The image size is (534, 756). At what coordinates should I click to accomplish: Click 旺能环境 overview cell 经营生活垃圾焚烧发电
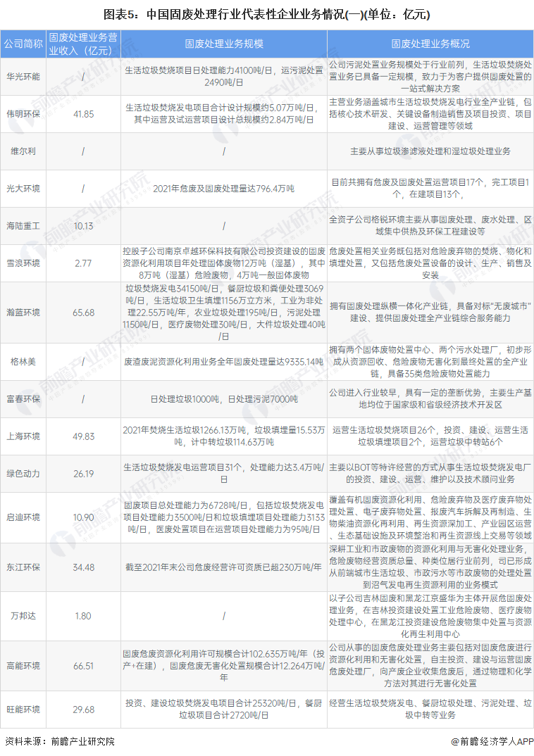(x=430, y=710)
